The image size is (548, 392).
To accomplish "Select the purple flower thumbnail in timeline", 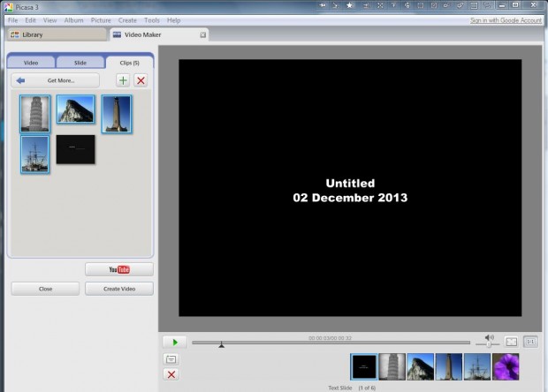I will click(506, 366).
